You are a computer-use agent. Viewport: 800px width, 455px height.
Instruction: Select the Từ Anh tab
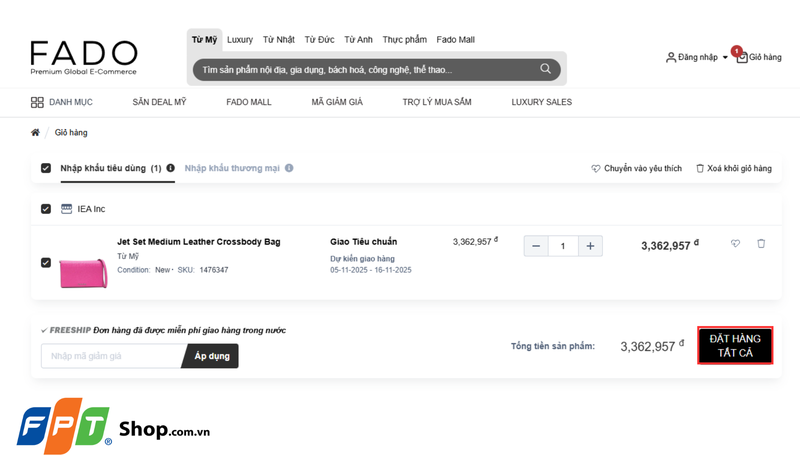coord(358,40)
